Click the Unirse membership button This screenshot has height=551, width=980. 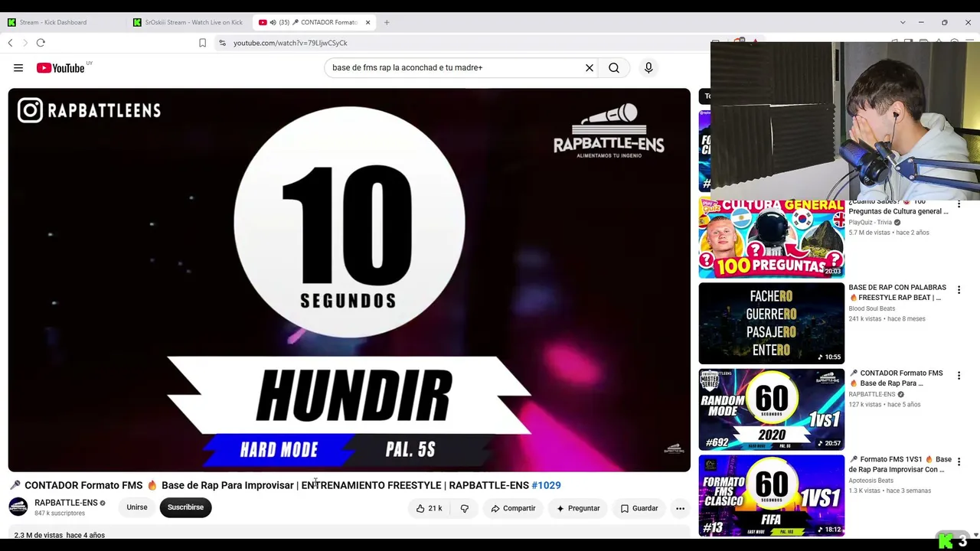pyautogui.click(x=137, y=507)
